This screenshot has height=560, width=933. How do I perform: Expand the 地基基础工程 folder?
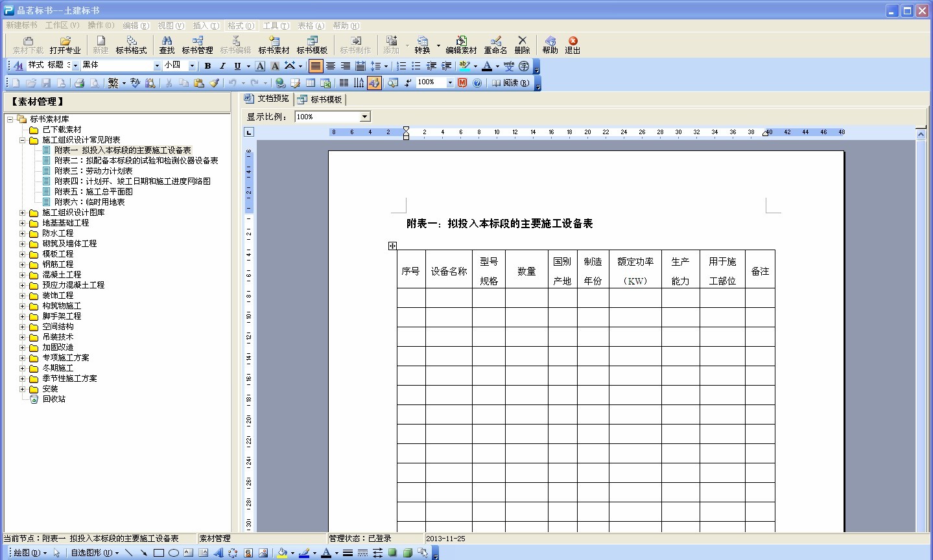23,223
